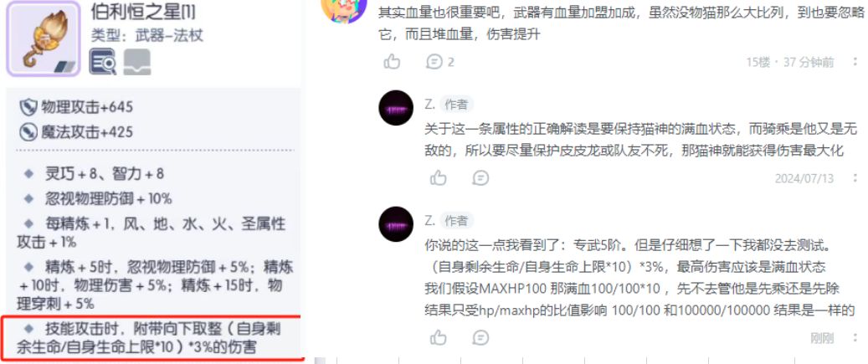The image size is (868, 364).
Task: Like the author reply dated 2024/07/13
Action: pos(439,177)
